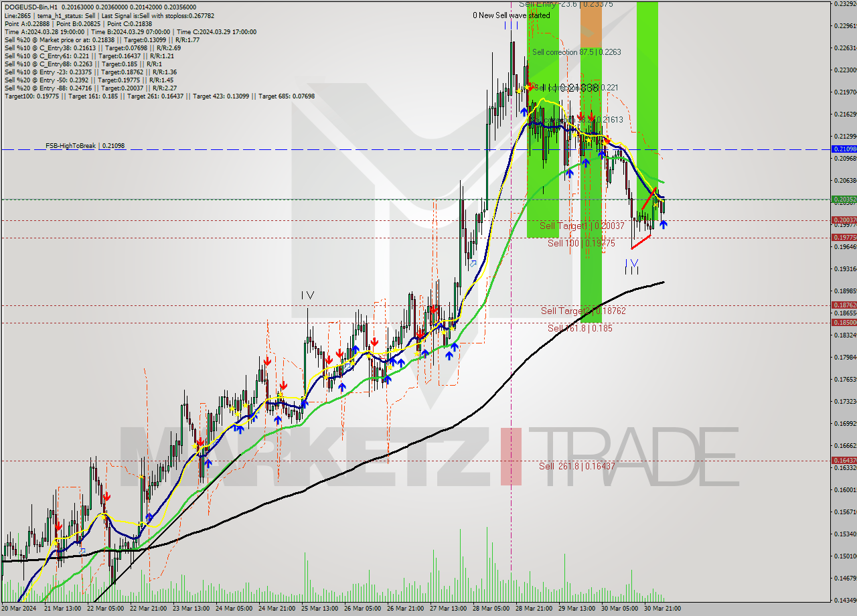Viewport: 857px width, 616px height.
Task: Select 'Sell %20 @ Entry -88' line
Action: (90, 88)
